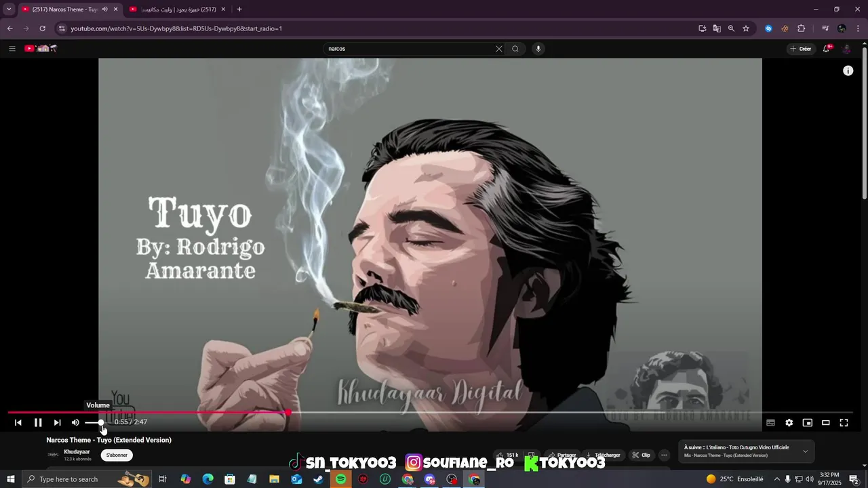The height and width of the screenshot is (488, 868).
Task: Subscribe with the S'abonner button
Action: coord(117,455)
